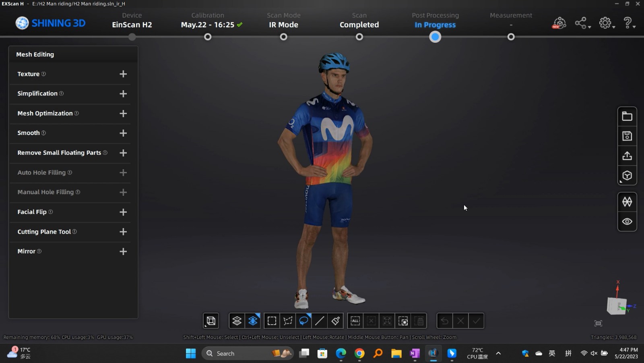Toggle the select-through layers mode
This screenshot has height=363, width=644.
click(253, 321)
